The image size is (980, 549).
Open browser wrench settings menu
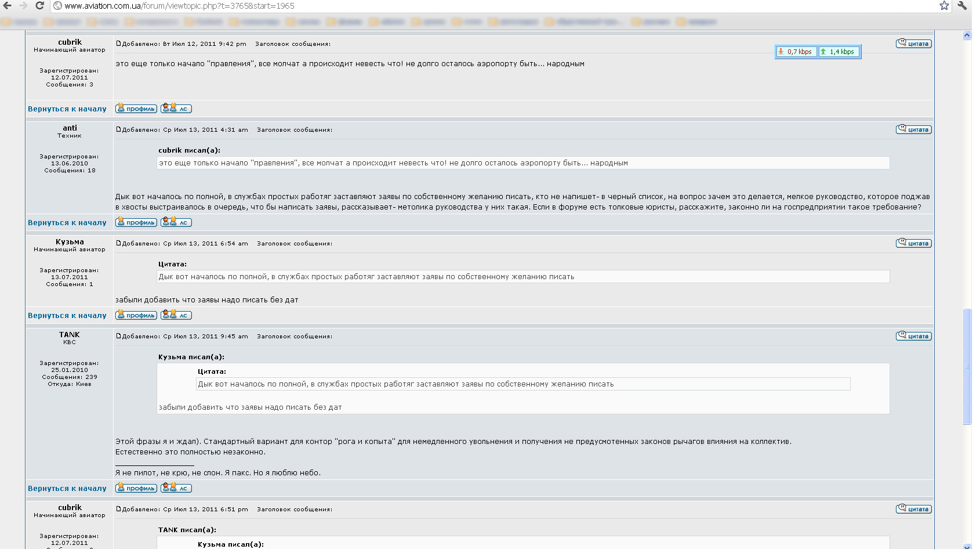click(963, 6)
